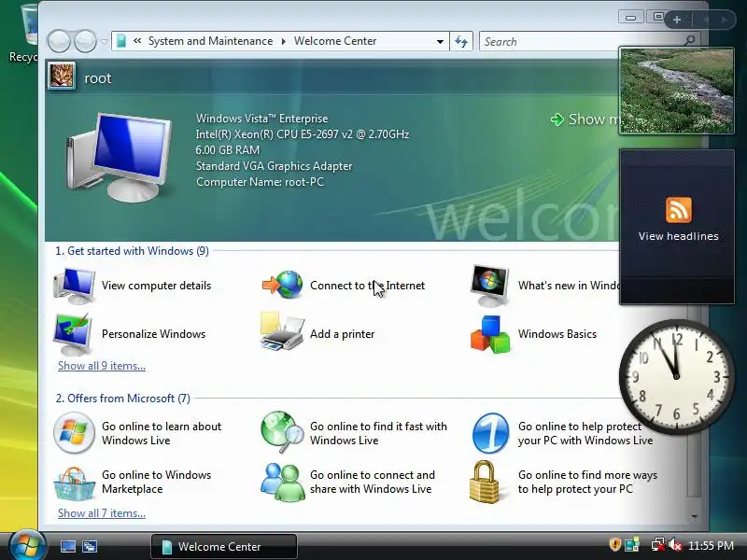The width and height of the screenshot is (747, 560).
Task: Click Show Desktop quick launch icon
Action: click(68, 546)
